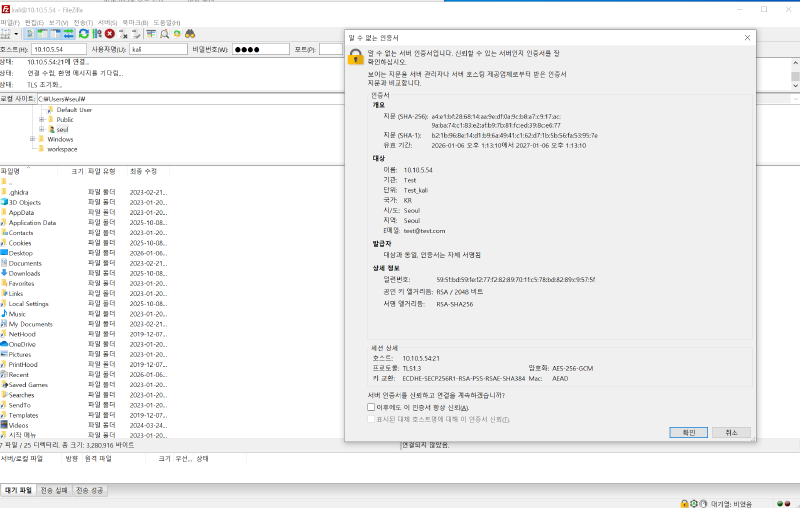
Task: Open the 파일(F) menu
Action: [9, 21]
